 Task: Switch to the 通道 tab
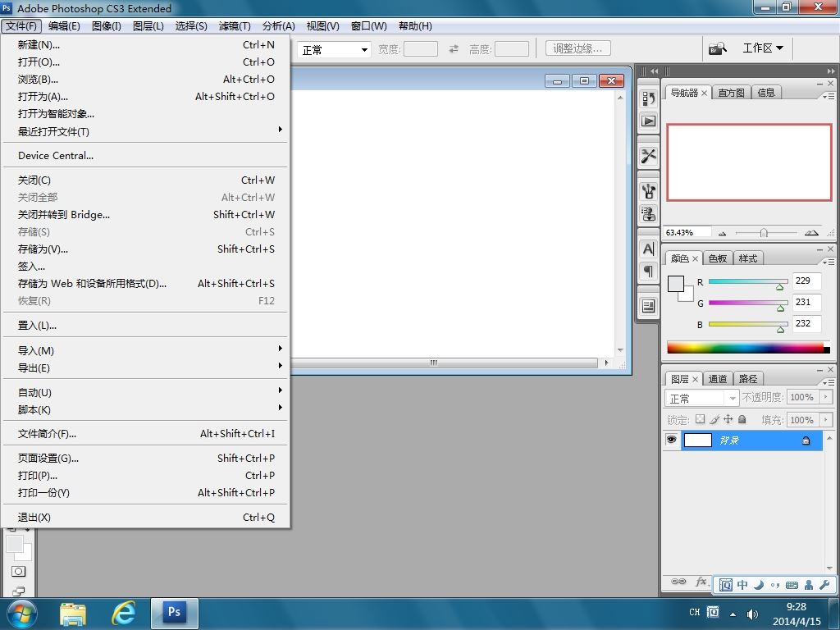click(717, 379)
